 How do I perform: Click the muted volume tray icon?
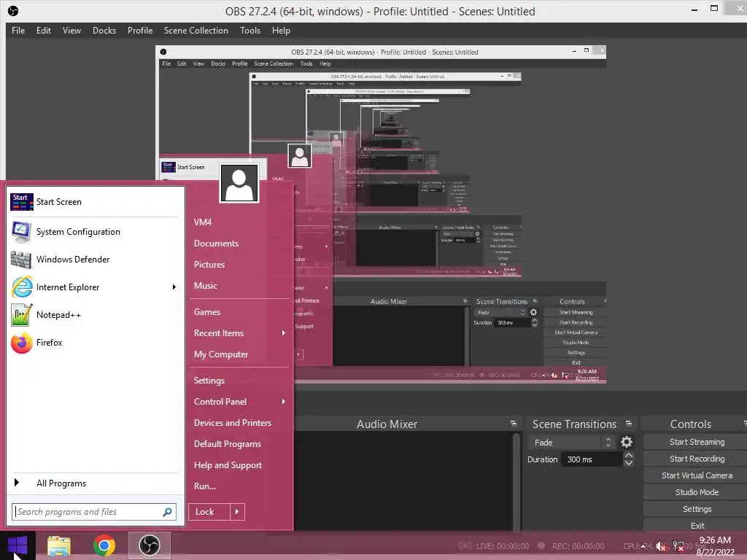pos(660,546)
